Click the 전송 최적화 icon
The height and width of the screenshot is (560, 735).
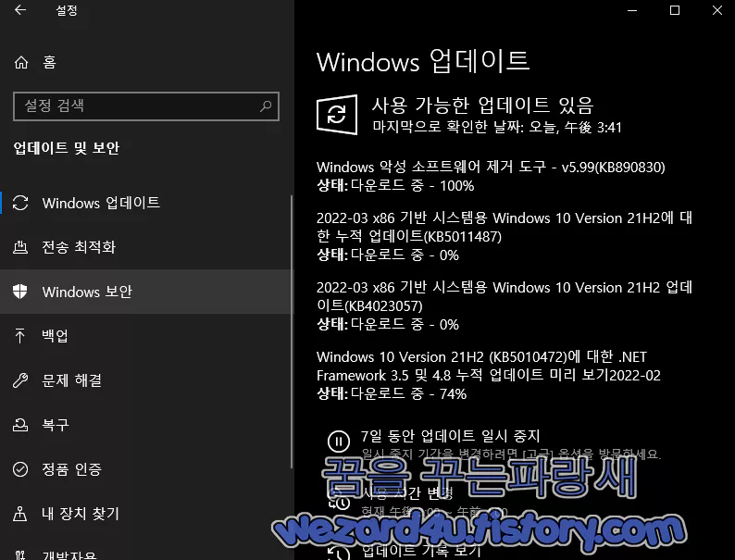(x=20, y=247)
